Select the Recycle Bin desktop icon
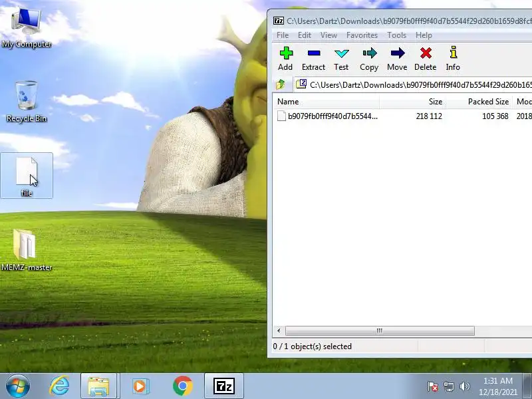This screenshot has height=399, width=532. 27,102
